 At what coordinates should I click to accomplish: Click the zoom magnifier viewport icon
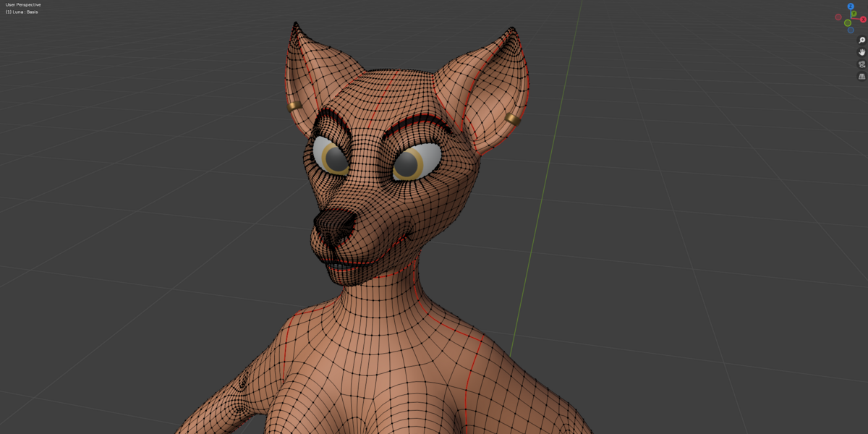[x=861, y=41]
